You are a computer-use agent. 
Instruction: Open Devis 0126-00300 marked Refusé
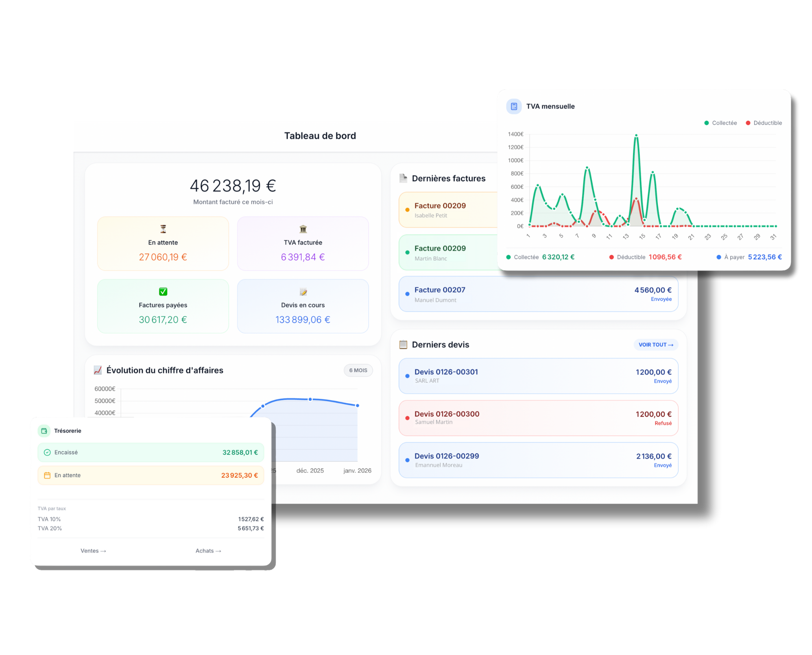point(538,418)
